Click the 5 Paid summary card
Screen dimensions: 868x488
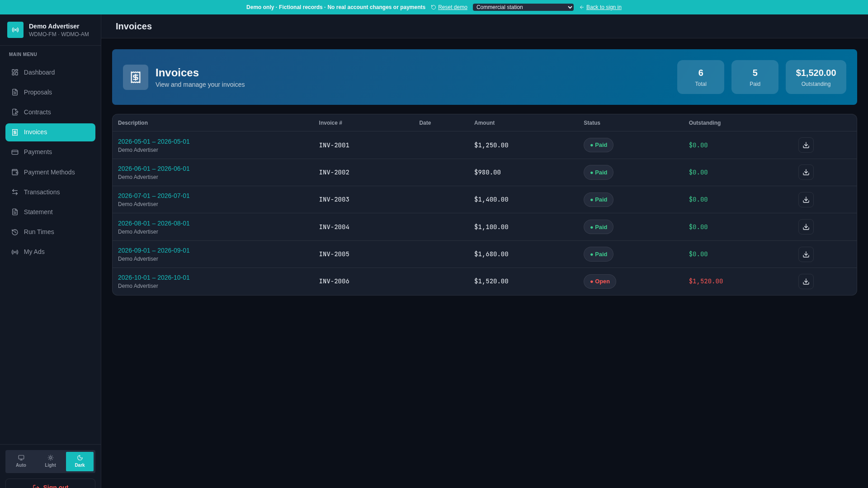point(755,77)
